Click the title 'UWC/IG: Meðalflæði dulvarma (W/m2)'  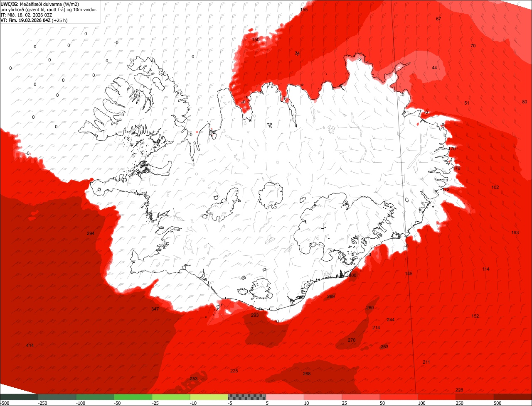coord(40,4)
